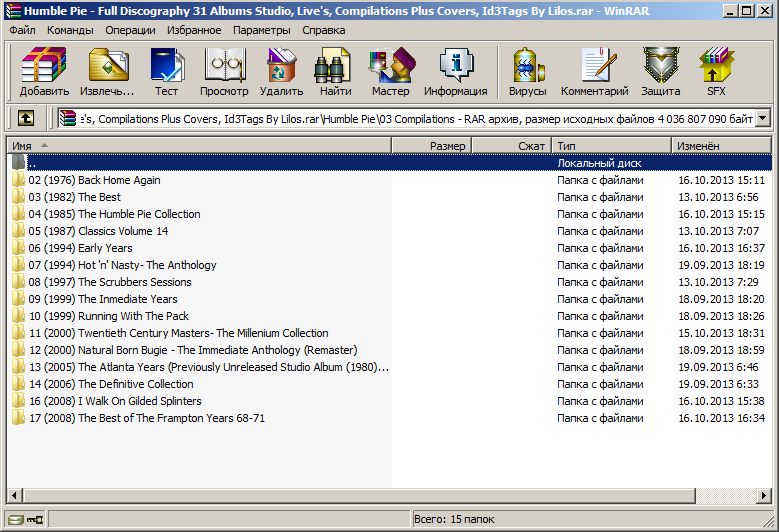The image size is (779, 532).
Task: Click the horizontal scrollbar right arrow
Action: (764, 495)
